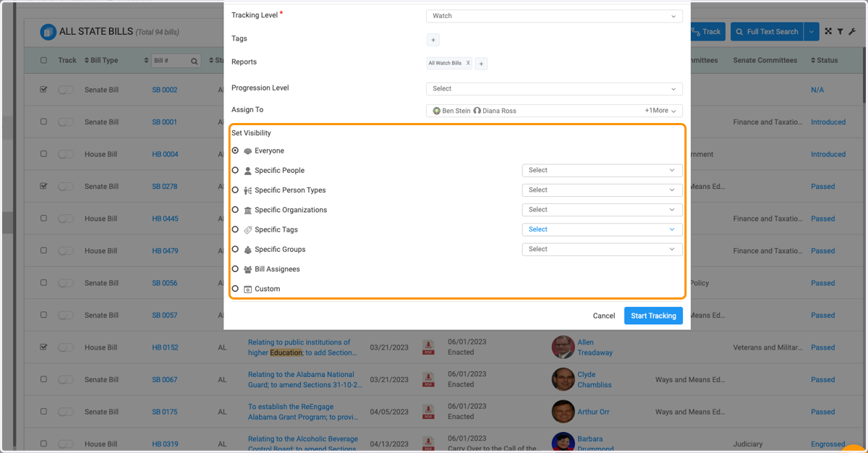This screenshot has height=453, width=868.
Task: Click Arthur Orr's avatar photo
Action: click(563, 412)
